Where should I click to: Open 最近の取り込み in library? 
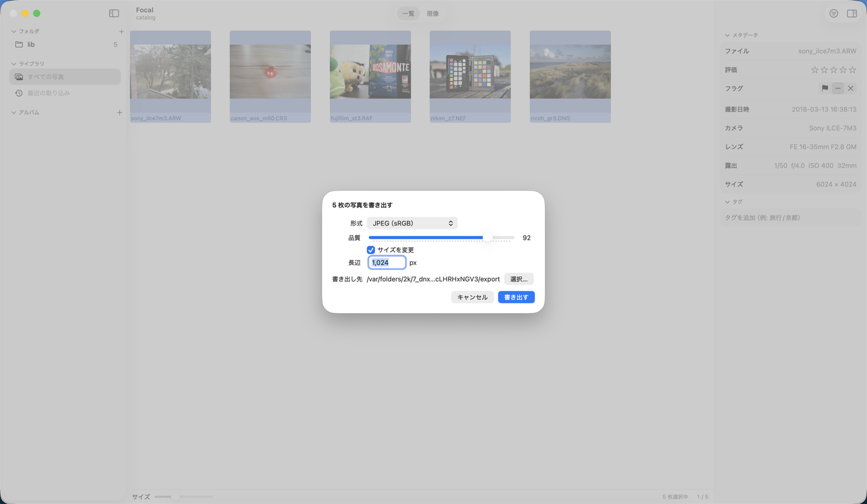click(x=65, y=93)
